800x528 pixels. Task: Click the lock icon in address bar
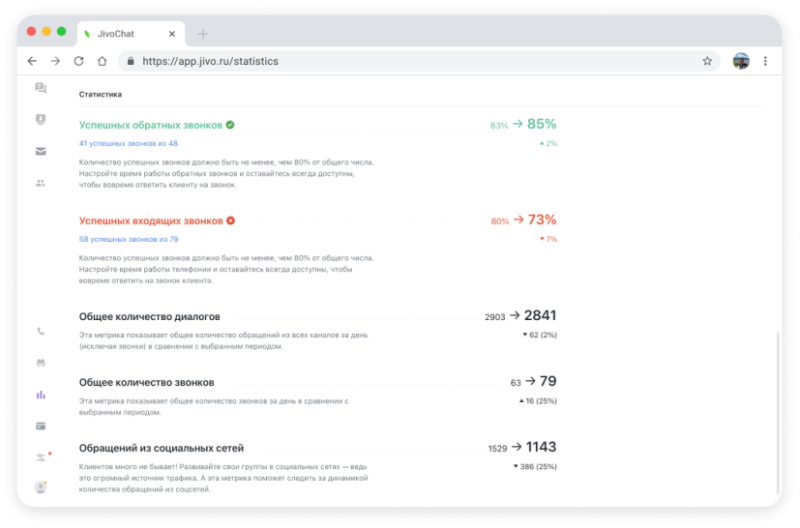[x=131, y=61]
